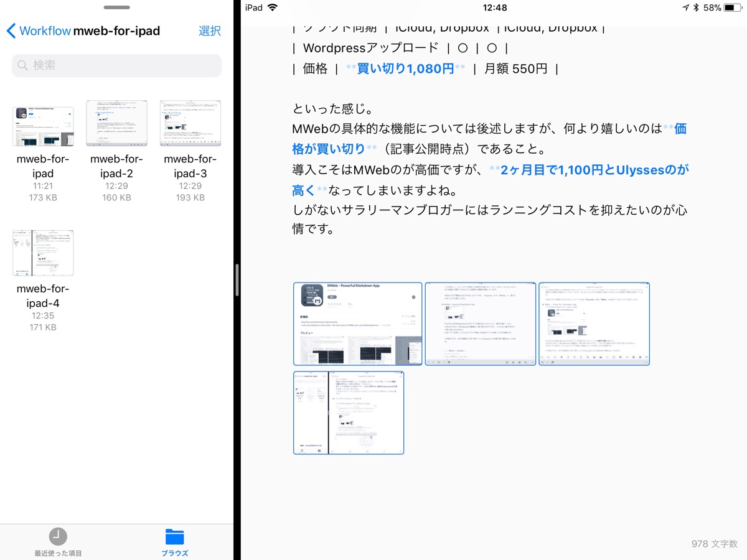This screenshot has width=747, height=560.
Task: Click the line といった感じ。
Action: 332,109
